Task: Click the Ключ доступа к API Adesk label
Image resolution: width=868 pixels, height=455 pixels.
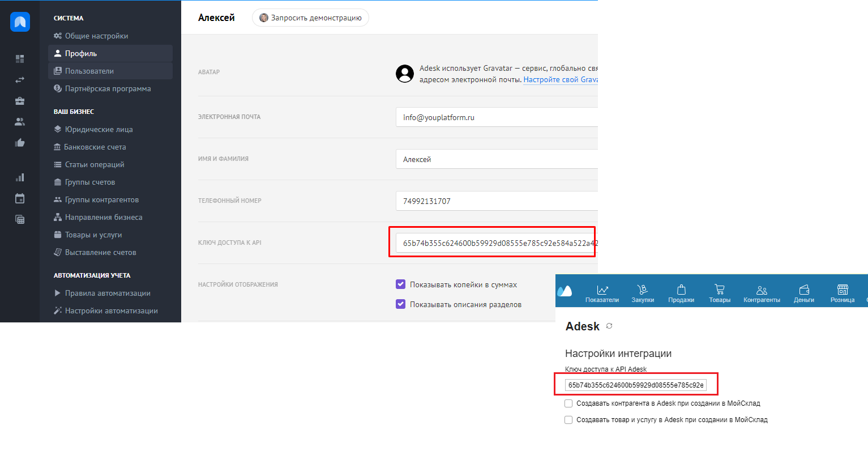Action: click(606, 369)
